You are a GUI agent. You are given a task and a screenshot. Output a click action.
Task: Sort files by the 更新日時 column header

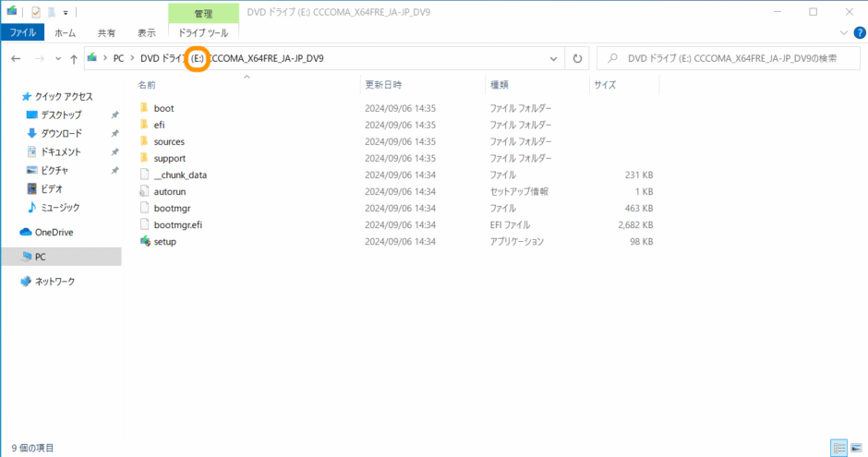tap(386, 84)
